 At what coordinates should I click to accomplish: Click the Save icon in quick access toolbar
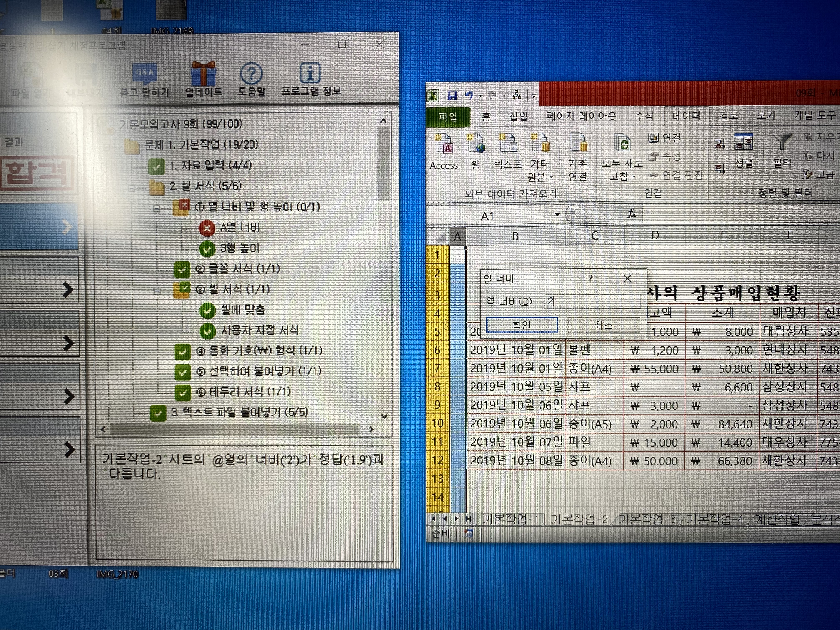[452, 96]
